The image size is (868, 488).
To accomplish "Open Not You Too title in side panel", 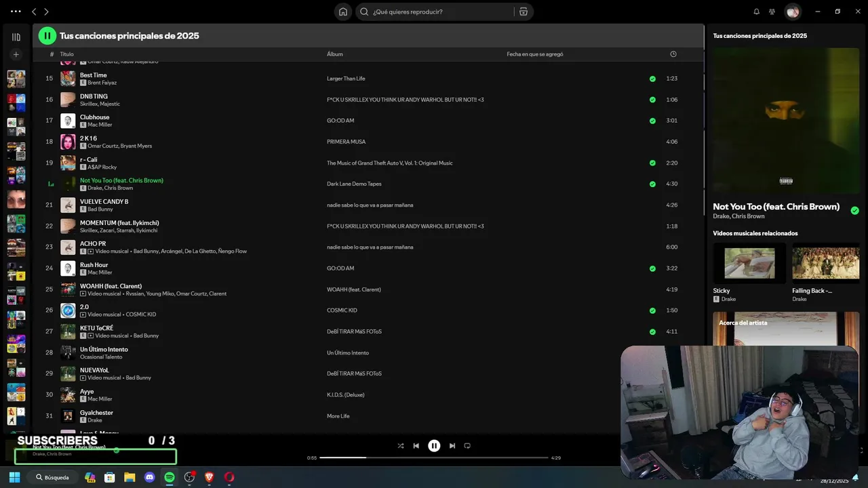I will click(x=776, y=207).
